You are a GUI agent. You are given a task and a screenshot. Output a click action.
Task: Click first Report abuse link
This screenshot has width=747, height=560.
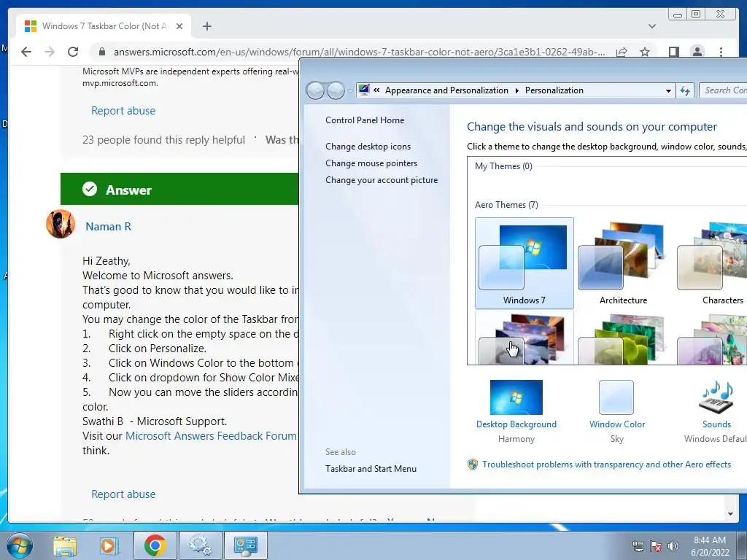[123, 111]
